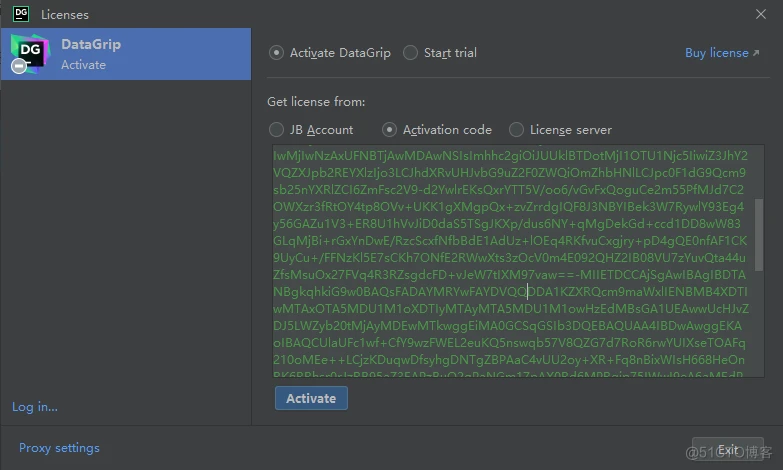
Task: Click the DataGrip product icon in the sidebar
Action: (x=29, y=52)
